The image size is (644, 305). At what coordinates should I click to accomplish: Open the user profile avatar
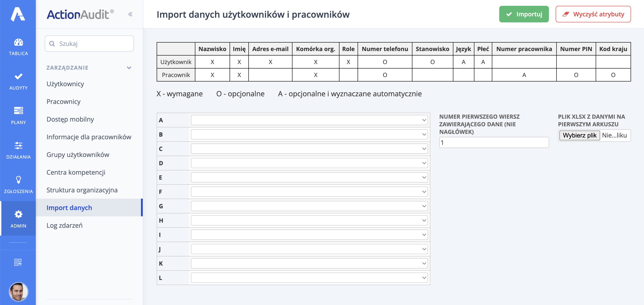pos(18,292)
